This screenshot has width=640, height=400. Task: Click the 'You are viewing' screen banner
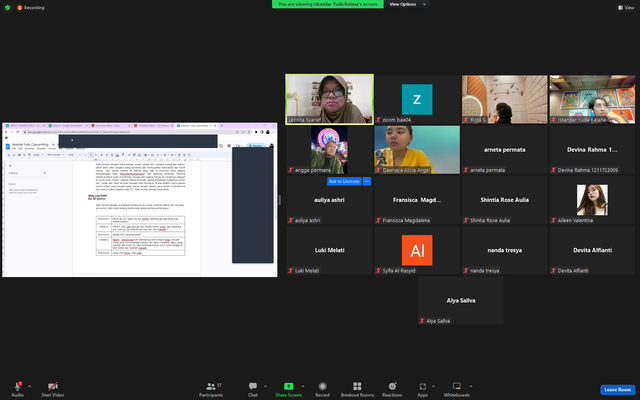pos(328,4)
